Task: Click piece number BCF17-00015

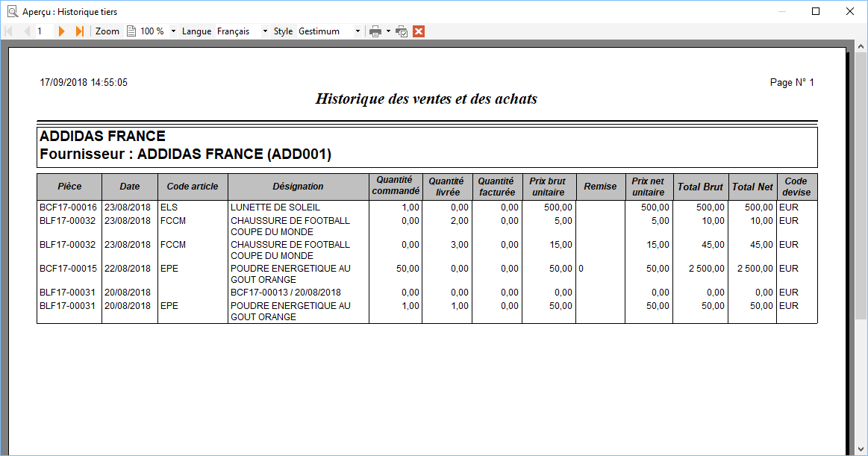Action: point(68,269)
